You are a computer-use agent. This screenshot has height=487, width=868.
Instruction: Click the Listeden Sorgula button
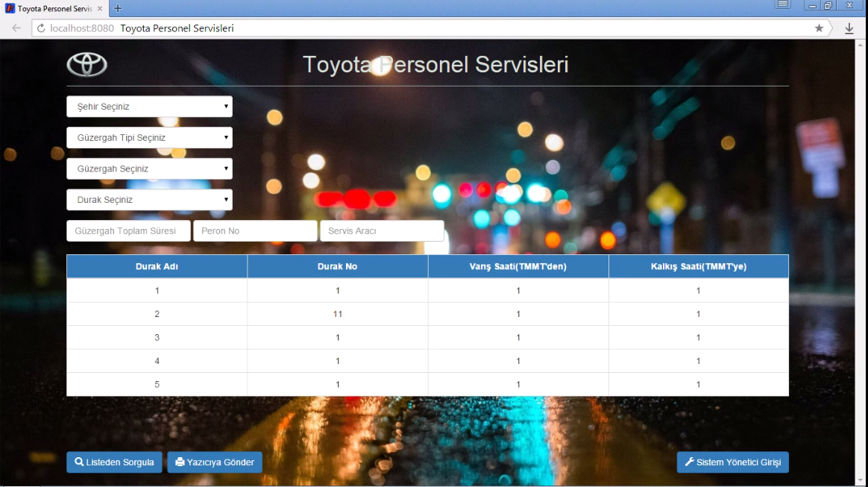click(114, 462)
